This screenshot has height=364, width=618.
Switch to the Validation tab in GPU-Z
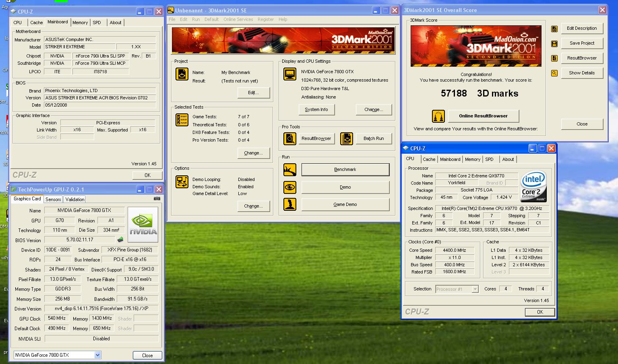75,199
